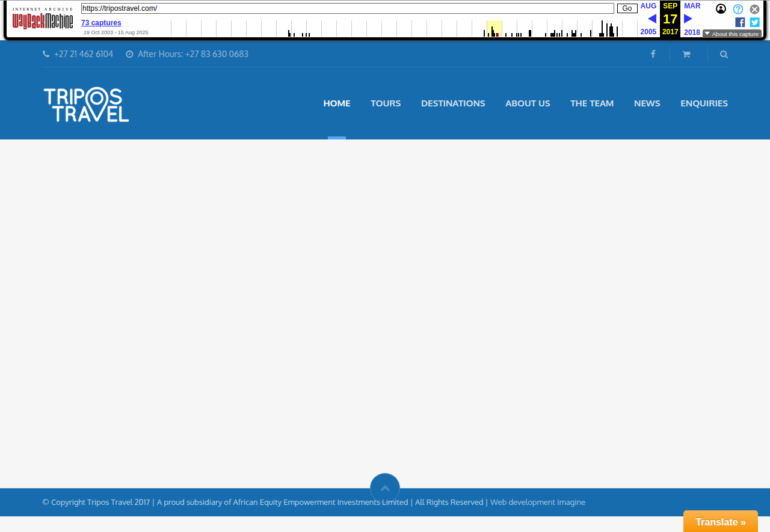Close the Wayback Machine toolbar
This screenshot has height=532, width=770.
coord(754,9)
